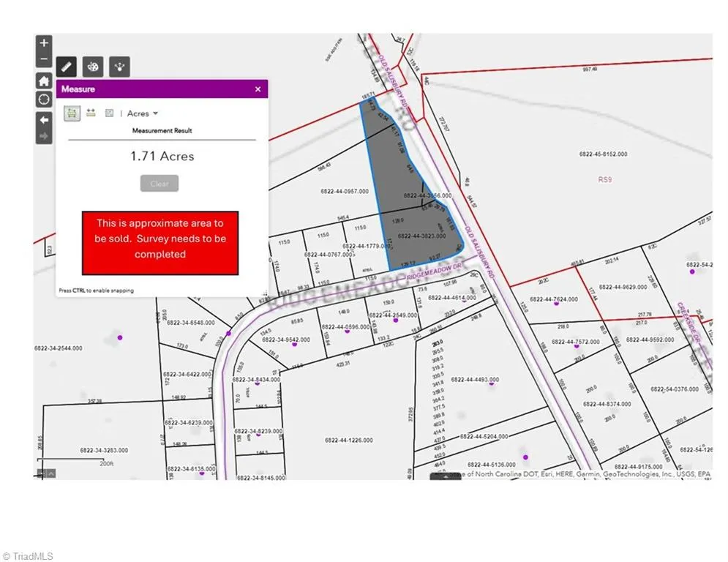
Task: Click parcel label 6822-34-9542.000
Action: 286,340
